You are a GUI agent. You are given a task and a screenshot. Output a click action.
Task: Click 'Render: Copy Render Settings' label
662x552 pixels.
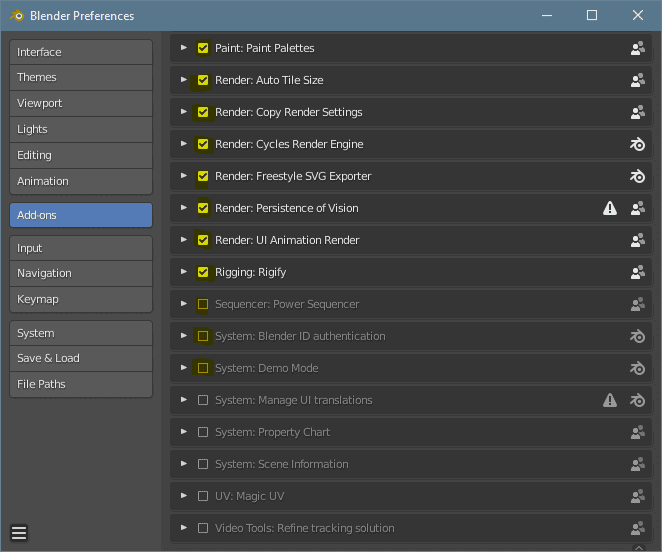click(x=289, y=112)
